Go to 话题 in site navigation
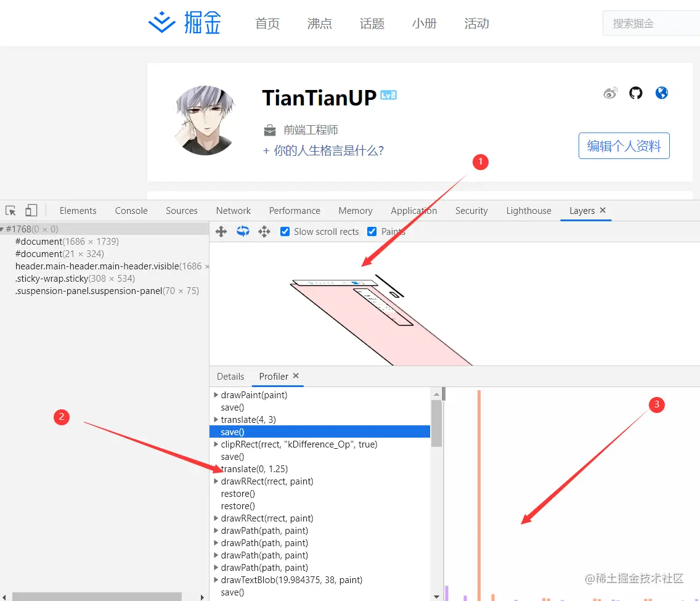 [x=372, y=23]
